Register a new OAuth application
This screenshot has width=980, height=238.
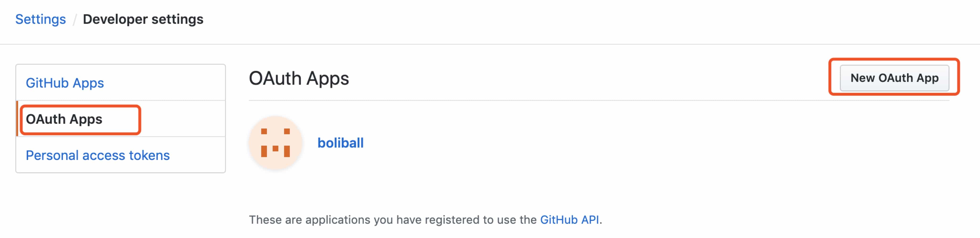point(894,78)
